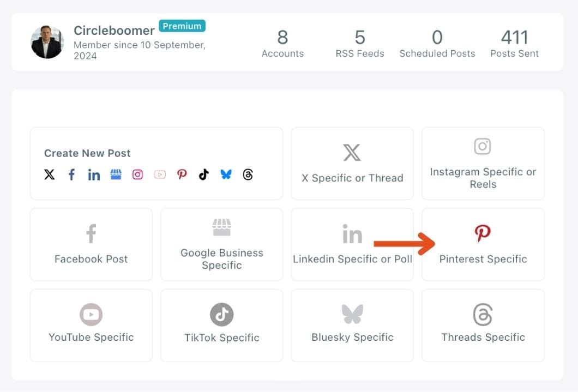Click the Premium badge
The width and height of the screenshot is (578, 392).
182,26
